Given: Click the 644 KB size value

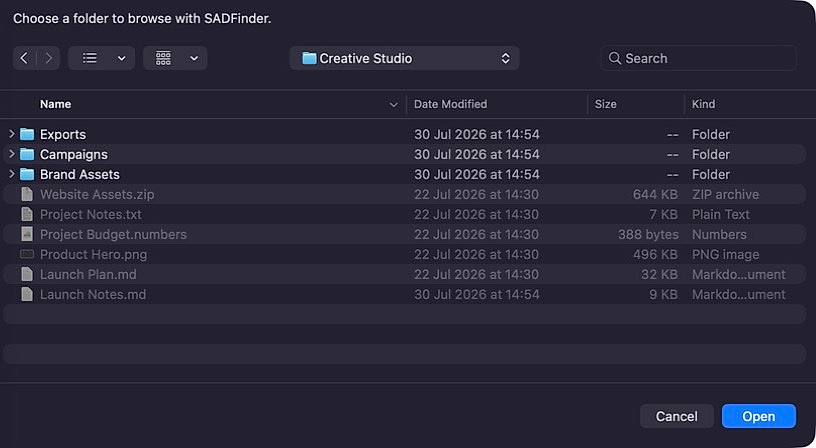Looking at the screenshot, I should pos(655,195).
